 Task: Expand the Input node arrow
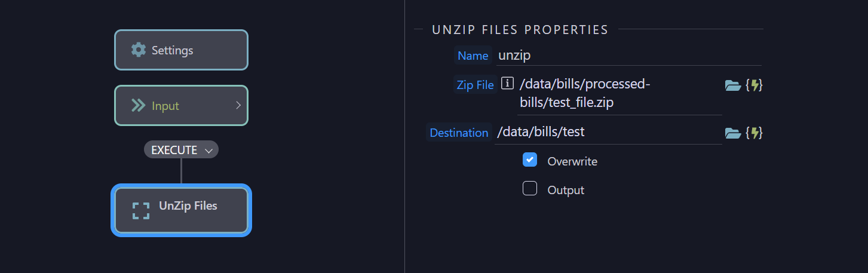(238, 105)
